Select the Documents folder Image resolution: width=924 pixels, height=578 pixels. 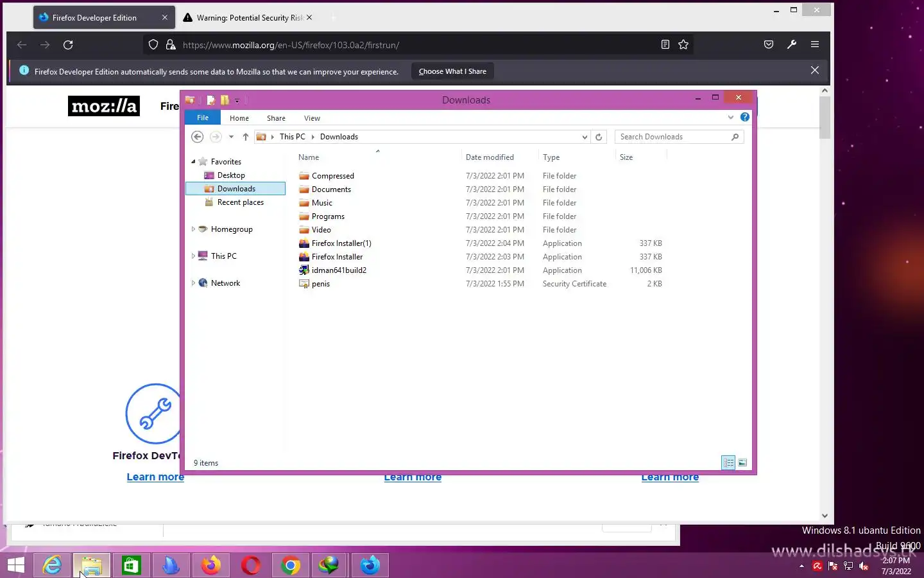[331, 189]
